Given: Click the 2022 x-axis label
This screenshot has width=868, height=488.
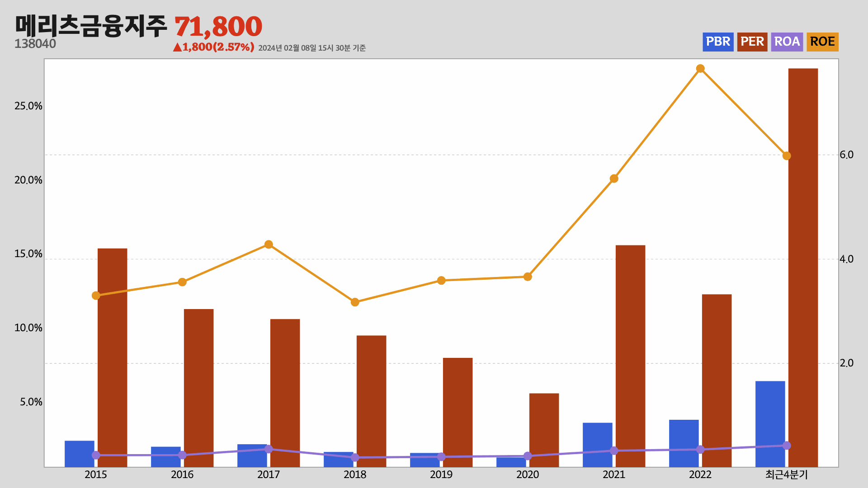Looking at the screenshot, I should 700,475.
